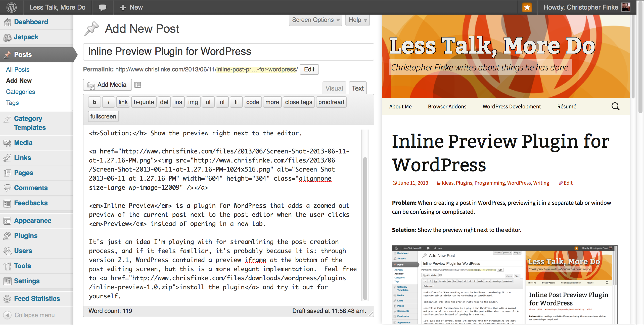The width and height of the screenshot is (644, 325).
Task: Click the ul quicktag button
Action: (x=208, y=102)
